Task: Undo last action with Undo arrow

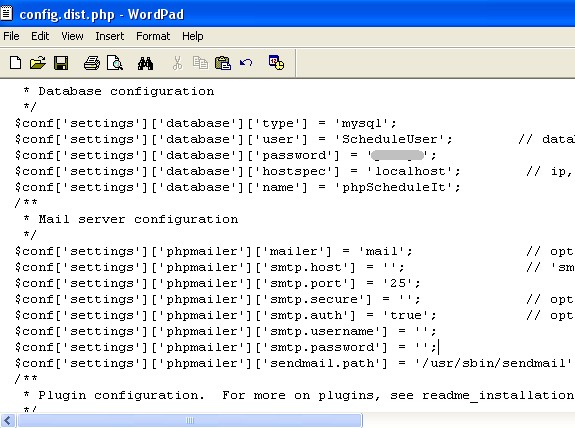Action: (x=246, y=63)
